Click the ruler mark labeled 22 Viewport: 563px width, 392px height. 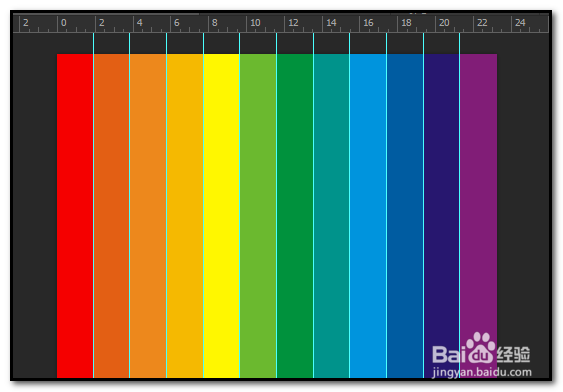tap(482, 23)
